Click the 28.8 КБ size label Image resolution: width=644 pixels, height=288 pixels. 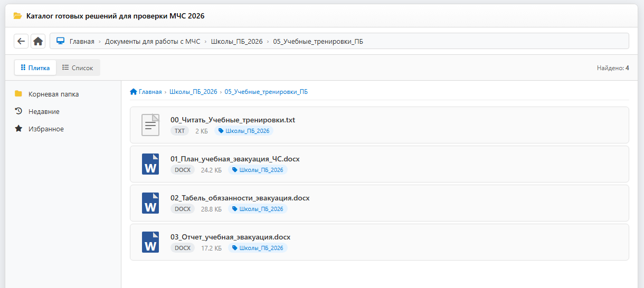[x=211, y=209]
